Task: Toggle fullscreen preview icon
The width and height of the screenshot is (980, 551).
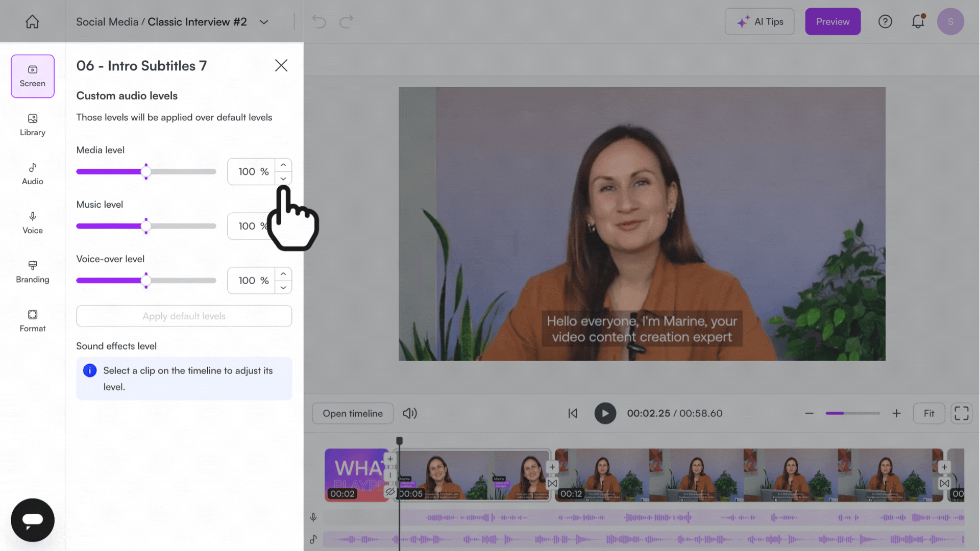Action: pos(962,413)
